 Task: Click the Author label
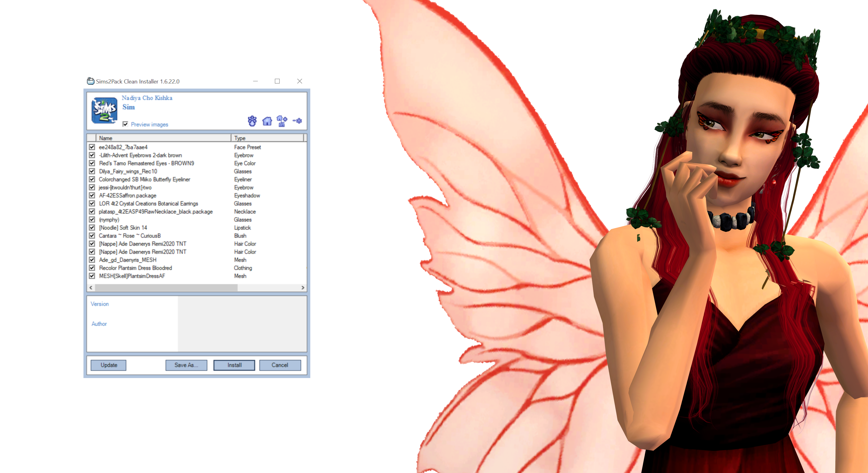tap(99, 324)
